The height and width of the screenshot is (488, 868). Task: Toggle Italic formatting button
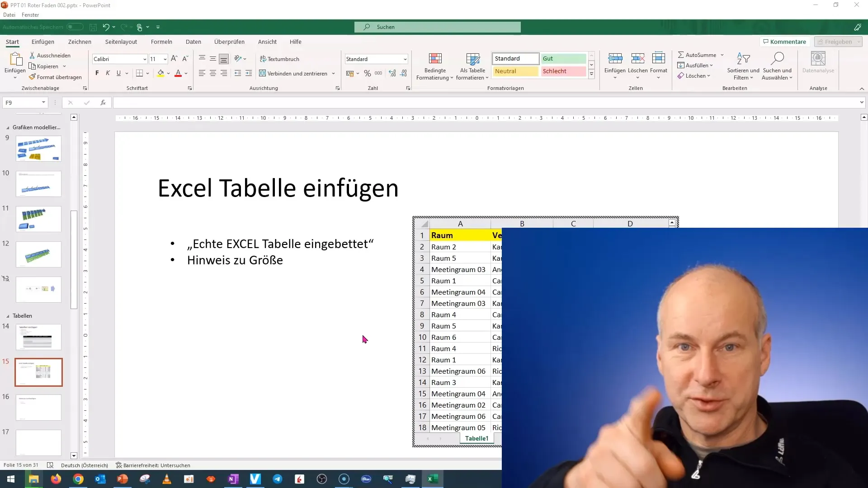pos(107,73)
